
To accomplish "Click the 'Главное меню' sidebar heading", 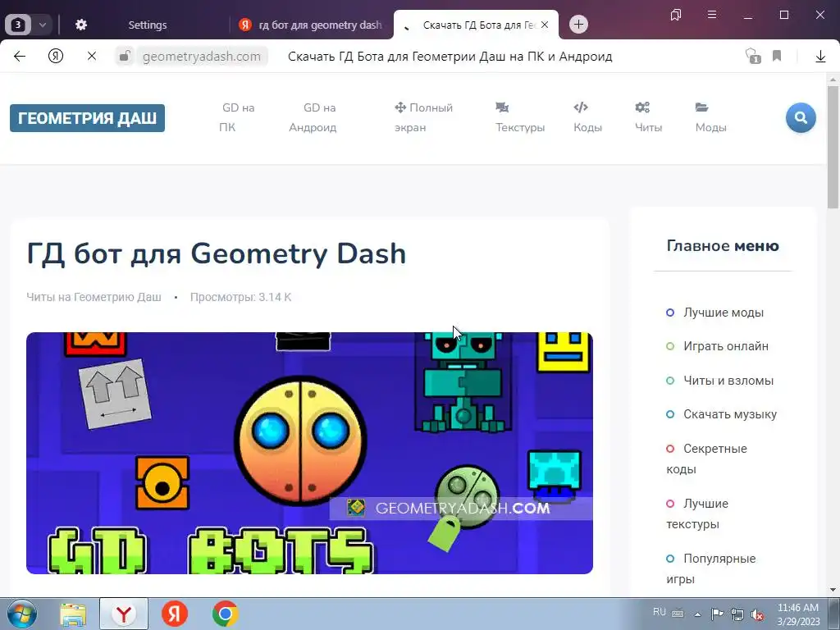I will point(723,246).
